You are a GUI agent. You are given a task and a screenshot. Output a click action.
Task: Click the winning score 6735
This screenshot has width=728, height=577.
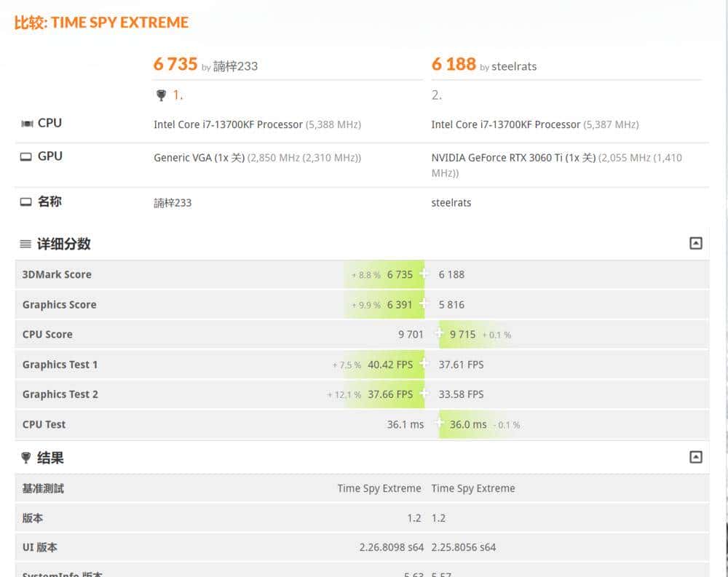pos(175,64)
